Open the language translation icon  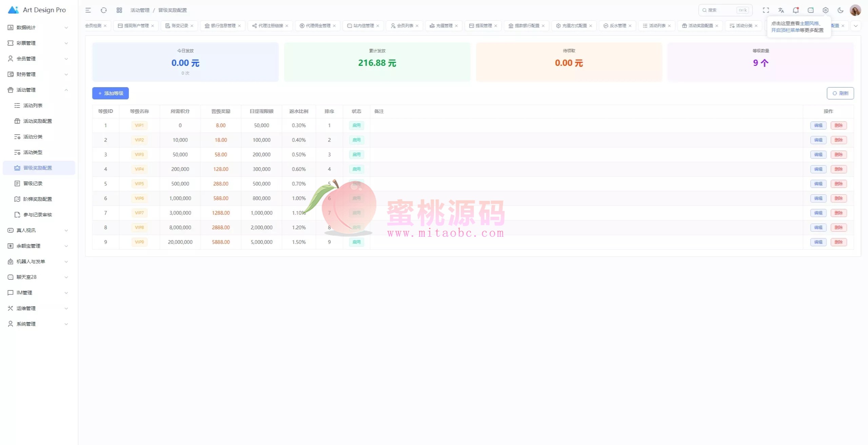click(781, 10)
